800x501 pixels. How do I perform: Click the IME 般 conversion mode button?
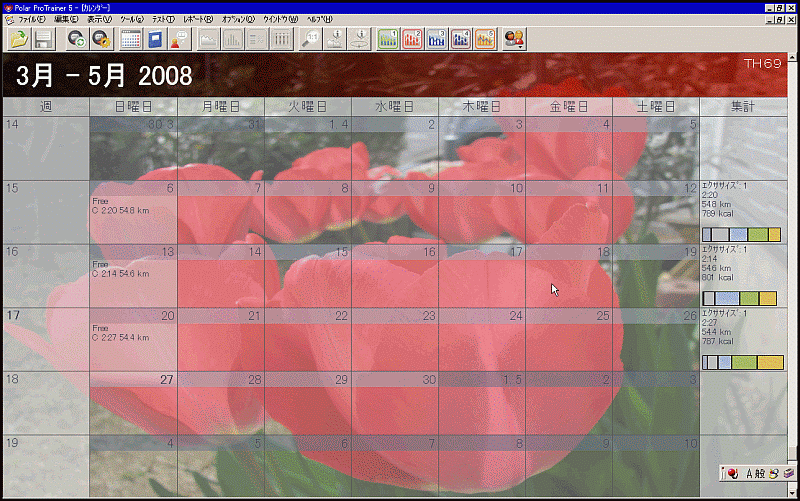click(x=760, y=474)
